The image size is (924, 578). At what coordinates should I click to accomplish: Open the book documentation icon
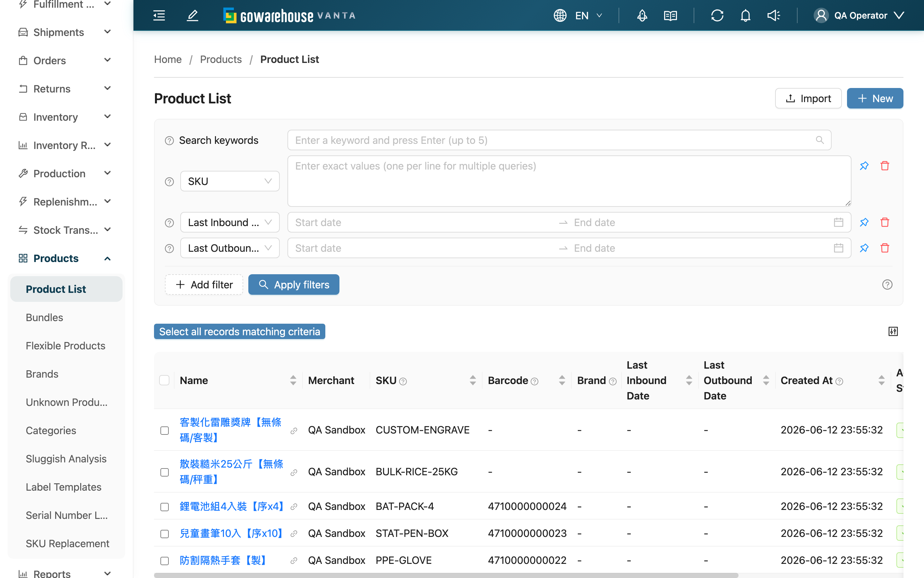[671, 15]
